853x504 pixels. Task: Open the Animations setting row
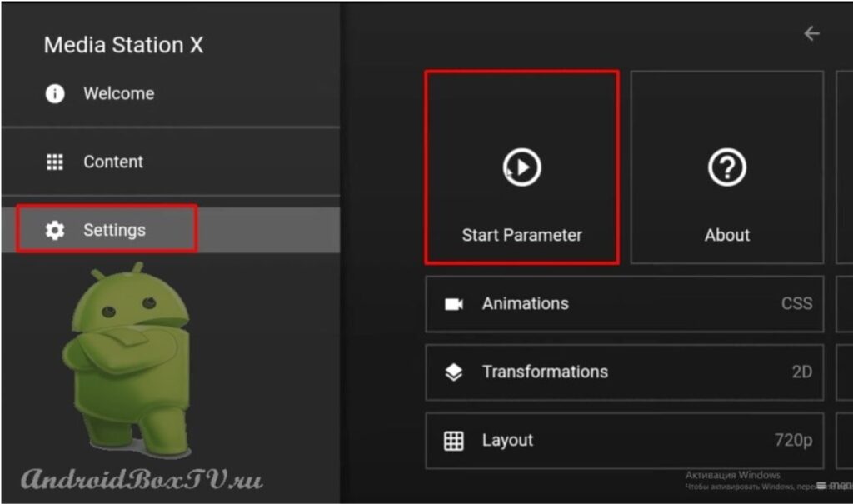625,304
